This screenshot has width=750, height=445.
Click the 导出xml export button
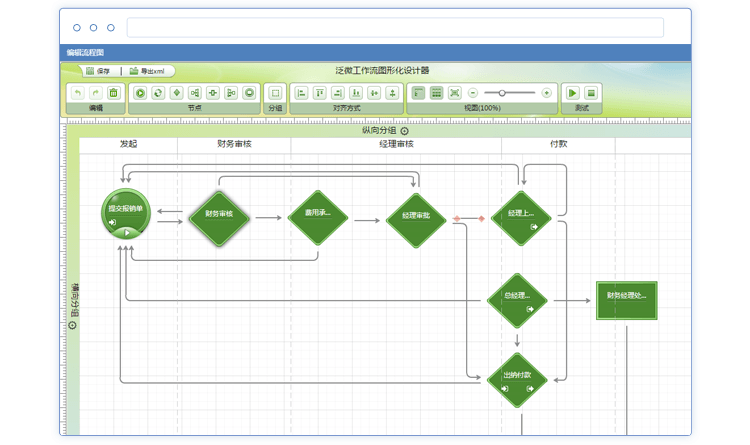[147, 71]
